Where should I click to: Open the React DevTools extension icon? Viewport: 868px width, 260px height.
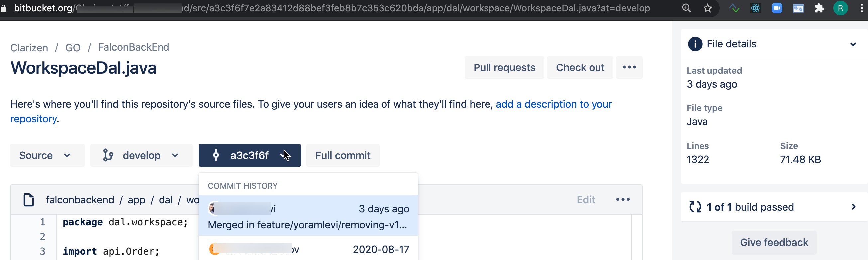(755, 8)
